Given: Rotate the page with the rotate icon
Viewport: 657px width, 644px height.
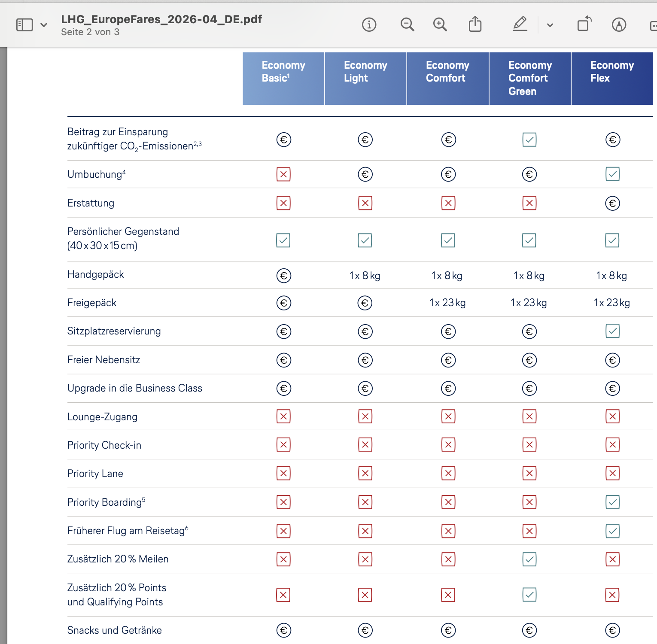Looking at the screenshot, I should [x=584, y=24].
